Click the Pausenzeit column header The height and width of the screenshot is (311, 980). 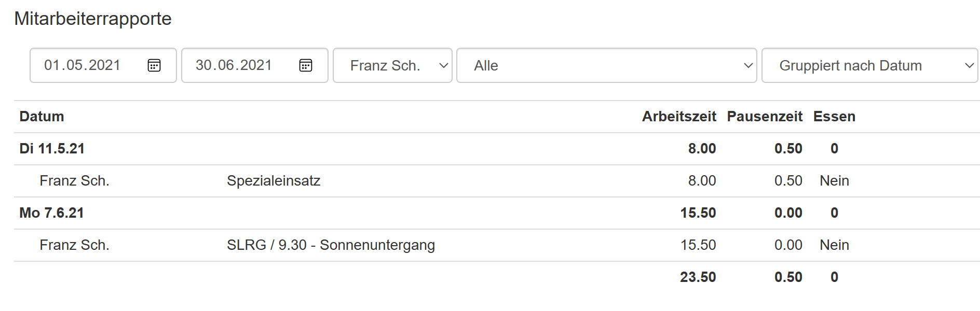[765, 117]
